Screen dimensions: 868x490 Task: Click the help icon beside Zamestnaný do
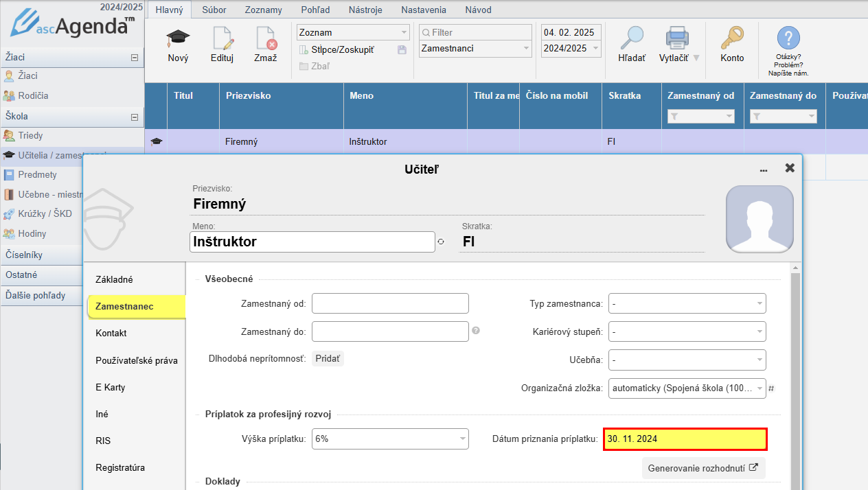(476, 330)
